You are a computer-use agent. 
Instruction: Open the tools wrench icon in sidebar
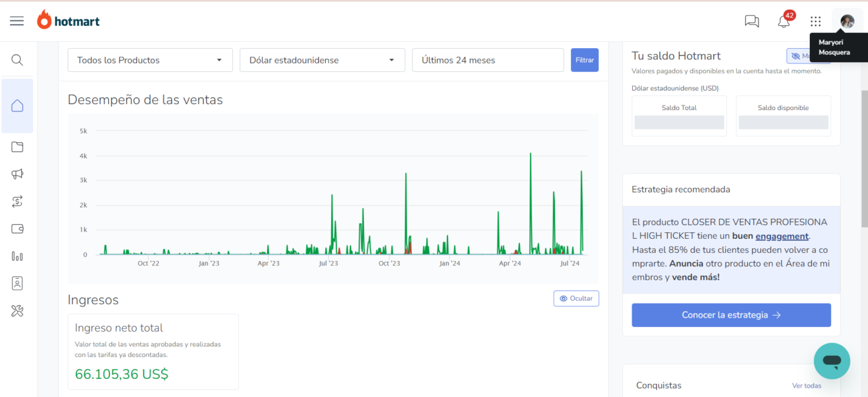(x=17, y=311)
